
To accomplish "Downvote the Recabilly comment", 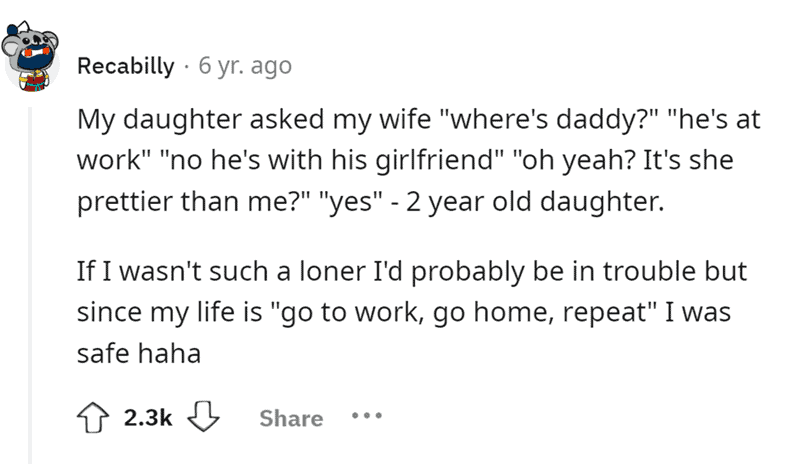I will 205,418.
